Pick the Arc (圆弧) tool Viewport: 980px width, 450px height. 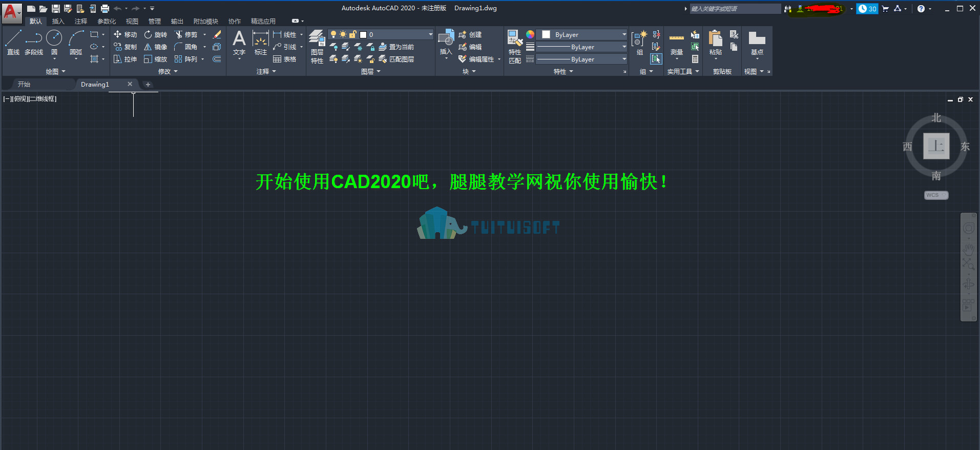point(76,43)
